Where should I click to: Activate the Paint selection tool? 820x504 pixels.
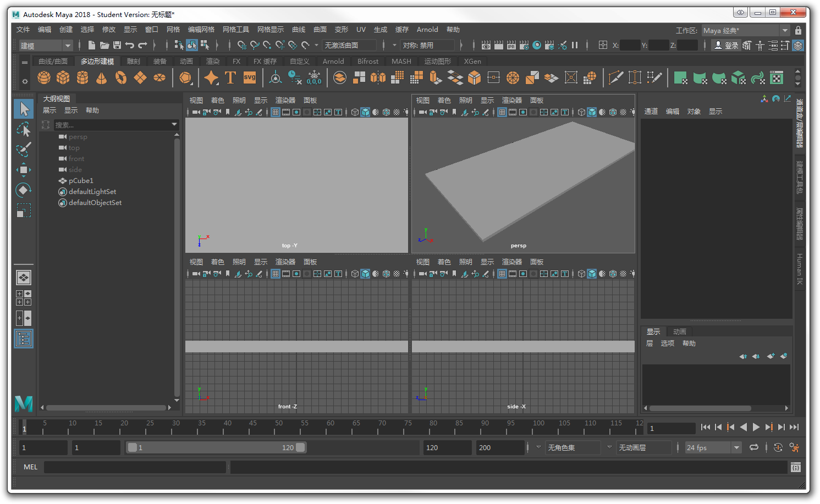[24, 149]
